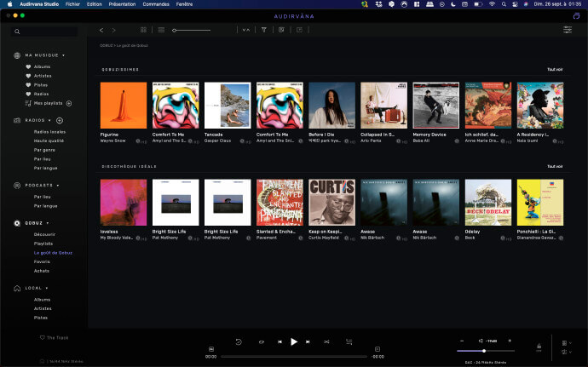Open Qobuz Achats in sidebar

point(42,271)
